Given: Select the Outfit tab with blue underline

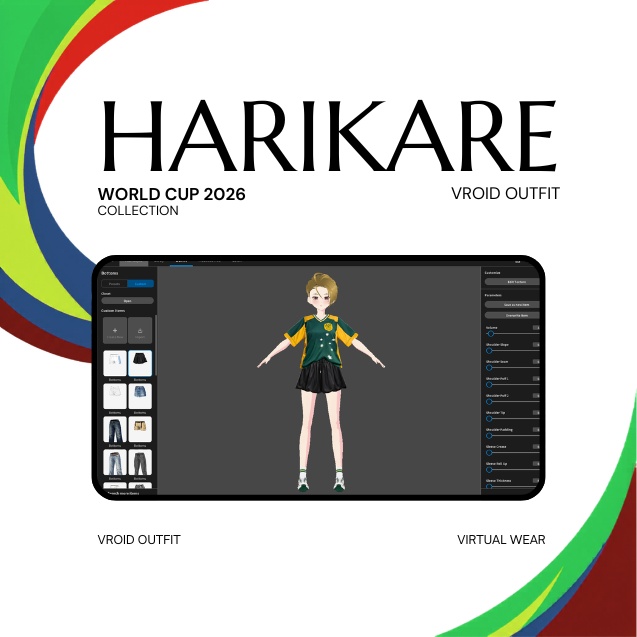Looking at the screenshot, I should (181, 262).
